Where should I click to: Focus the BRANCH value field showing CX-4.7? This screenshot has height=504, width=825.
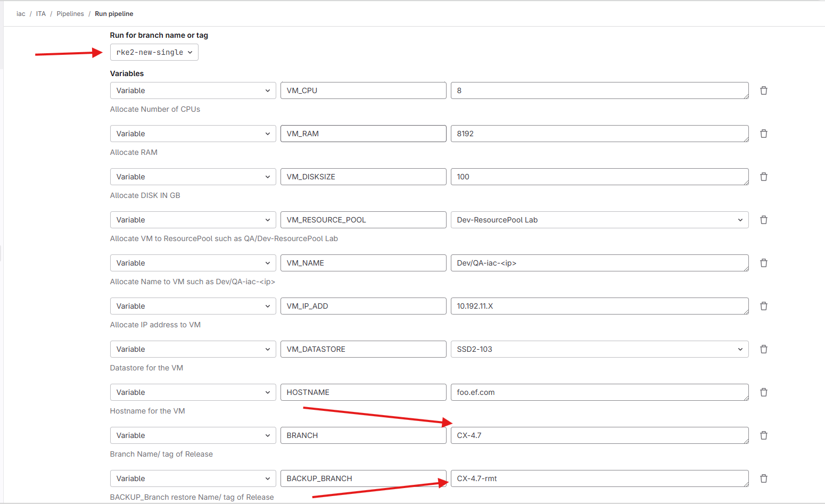(599, 435)
